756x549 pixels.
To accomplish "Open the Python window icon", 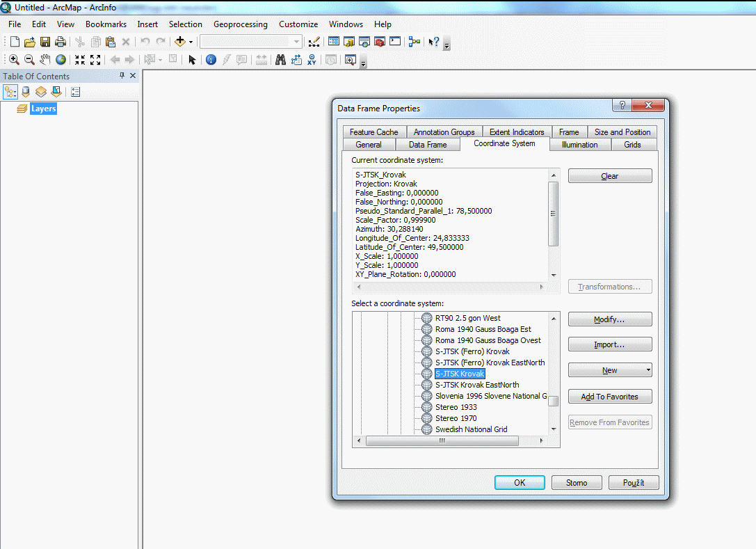I will [395, 42].
